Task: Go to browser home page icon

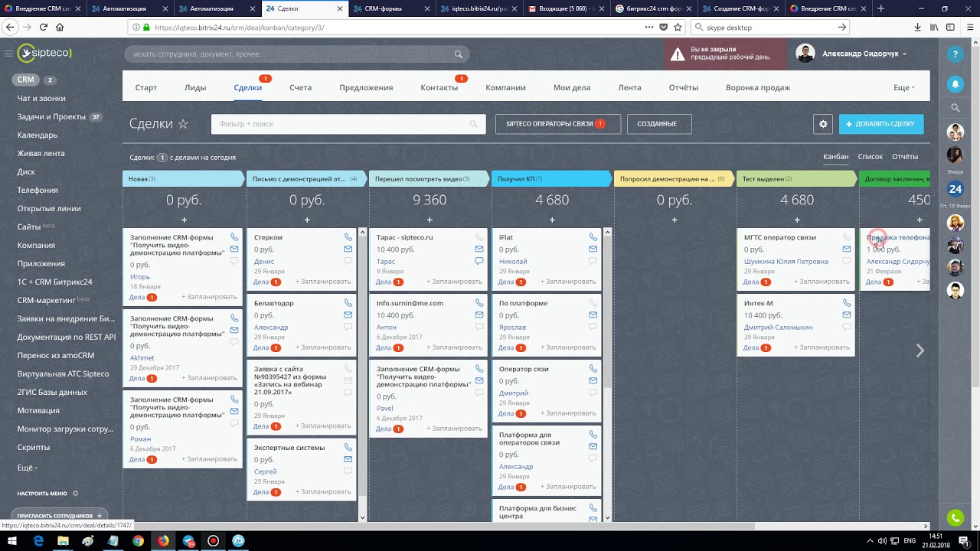Action: [x=60, y=27]
